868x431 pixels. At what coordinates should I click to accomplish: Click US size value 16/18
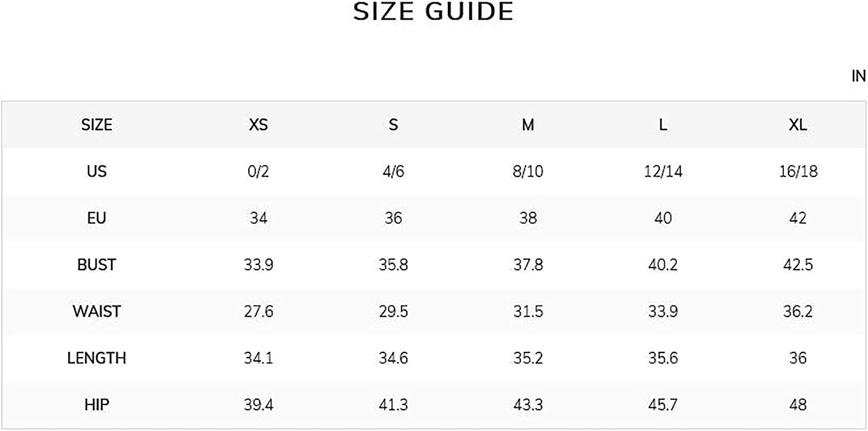(798, 172)
